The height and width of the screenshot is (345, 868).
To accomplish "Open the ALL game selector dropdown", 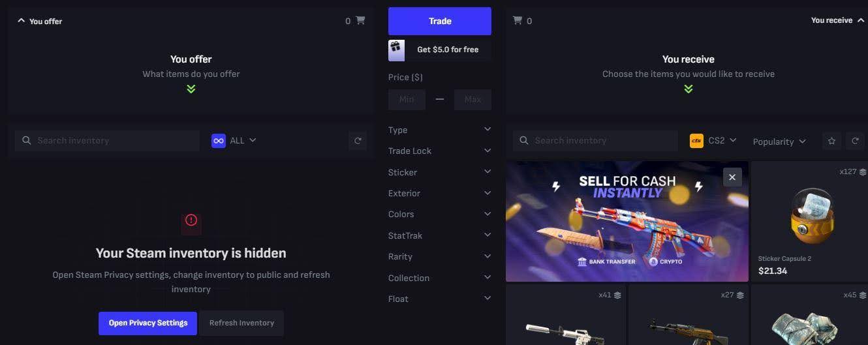I will pos(234,140).
